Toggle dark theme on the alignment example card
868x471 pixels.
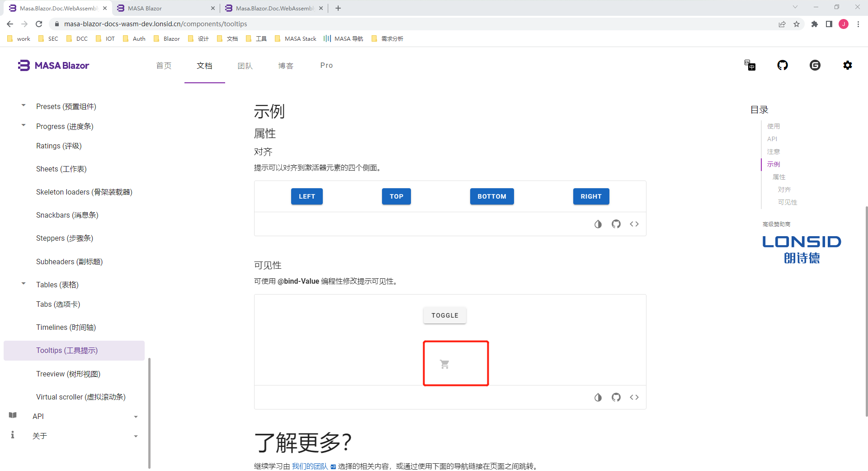(598, 224)
